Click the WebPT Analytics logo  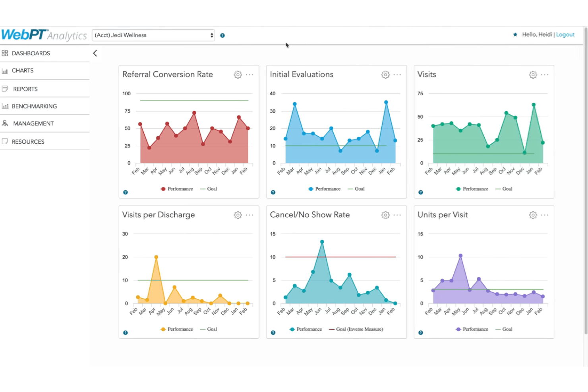click(44, 35)
